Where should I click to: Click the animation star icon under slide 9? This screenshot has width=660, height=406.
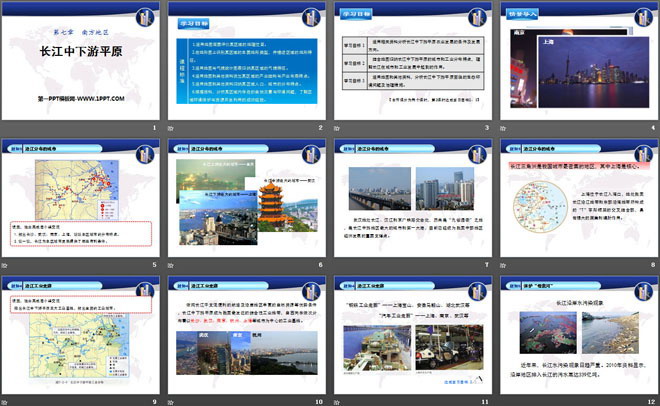point(6,401)
